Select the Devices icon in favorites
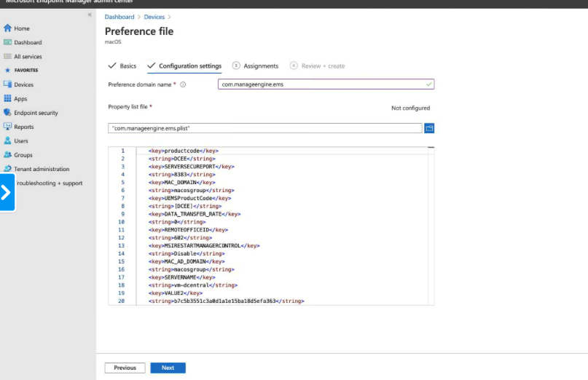588x380 pixels. tap(7, 84)
